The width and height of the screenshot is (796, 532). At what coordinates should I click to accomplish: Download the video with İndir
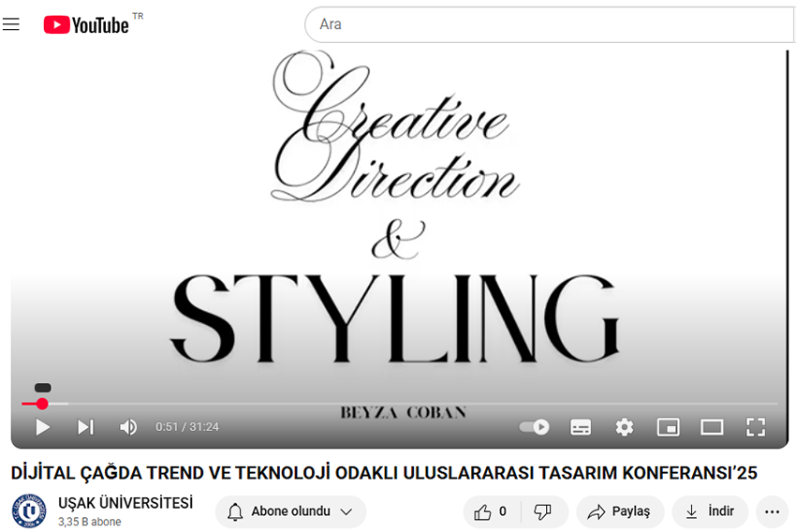pos(710,511)
